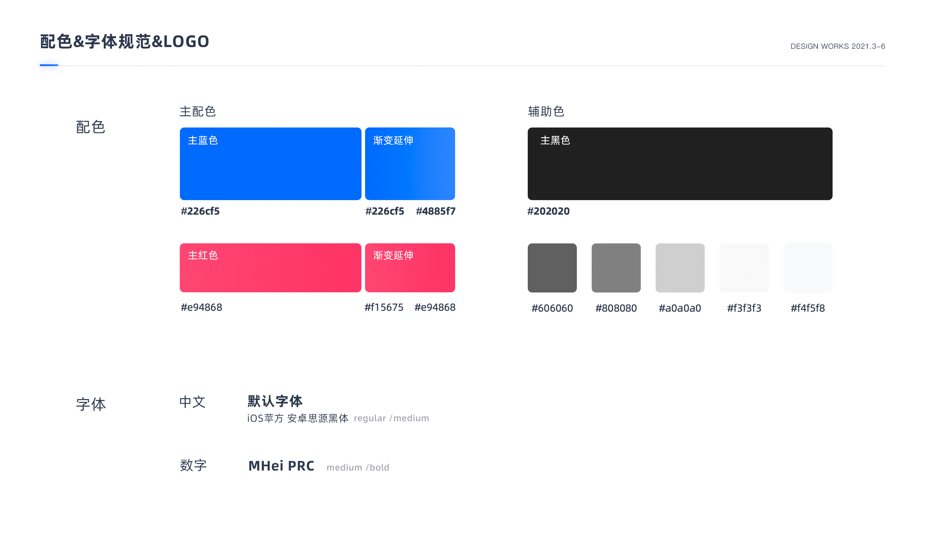Click the regular /medium weight text
This screenshot has width=925, height=560.
[x=391, y=418]
